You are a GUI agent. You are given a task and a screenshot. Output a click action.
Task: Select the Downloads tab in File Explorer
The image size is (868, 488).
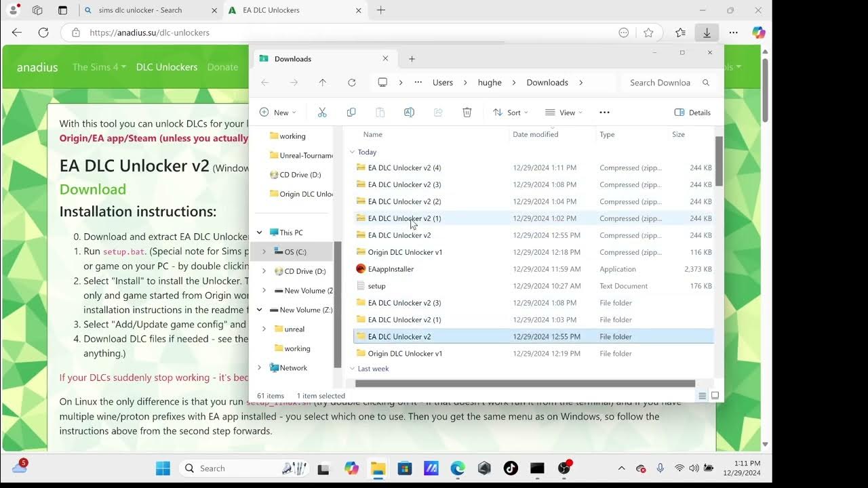pos(324,59)
